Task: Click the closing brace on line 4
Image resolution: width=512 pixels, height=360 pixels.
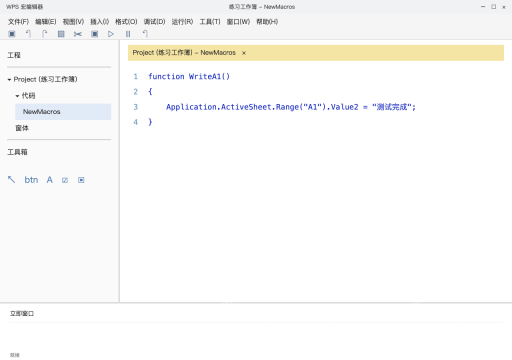Action: [x=150, y=122]
